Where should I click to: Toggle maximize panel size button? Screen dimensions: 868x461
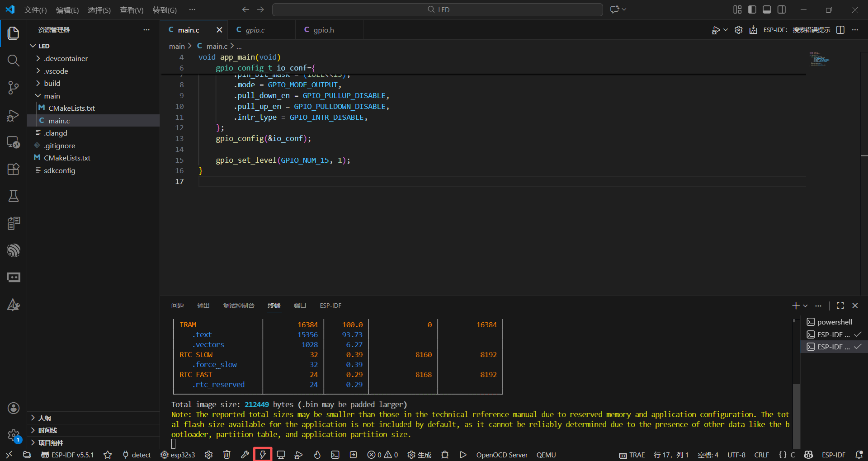tap(840, 306)
